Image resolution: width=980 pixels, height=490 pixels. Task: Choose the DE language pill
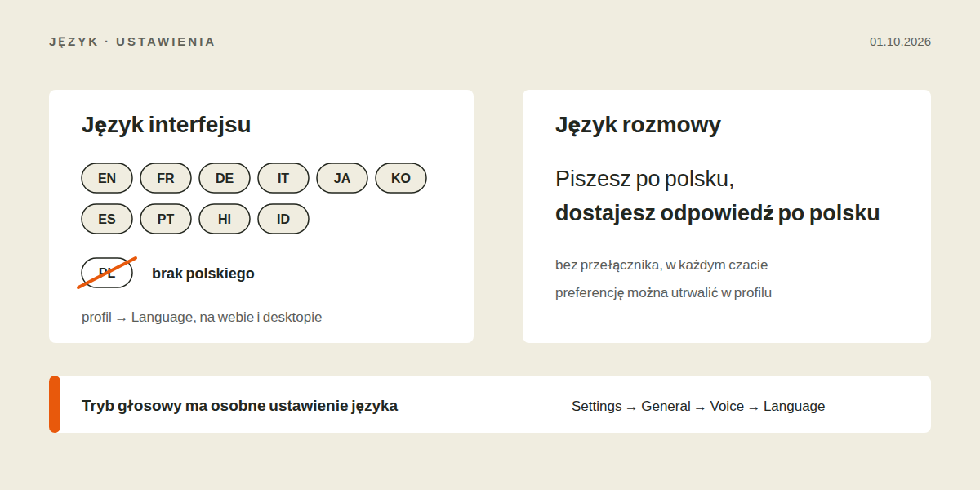[x=225, y=178]
